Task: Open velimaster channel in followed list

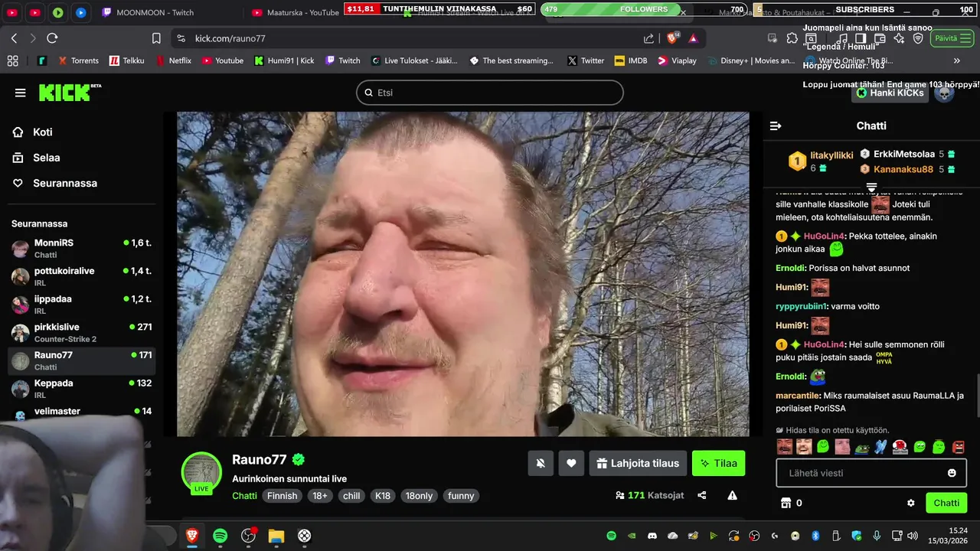Action: click(x=81, y=412)
